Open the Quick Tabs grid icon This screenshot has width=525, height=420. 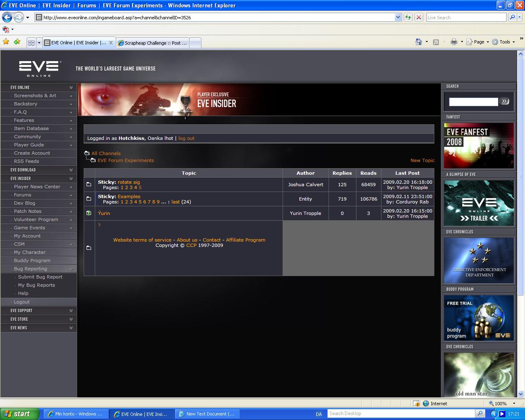31,43
